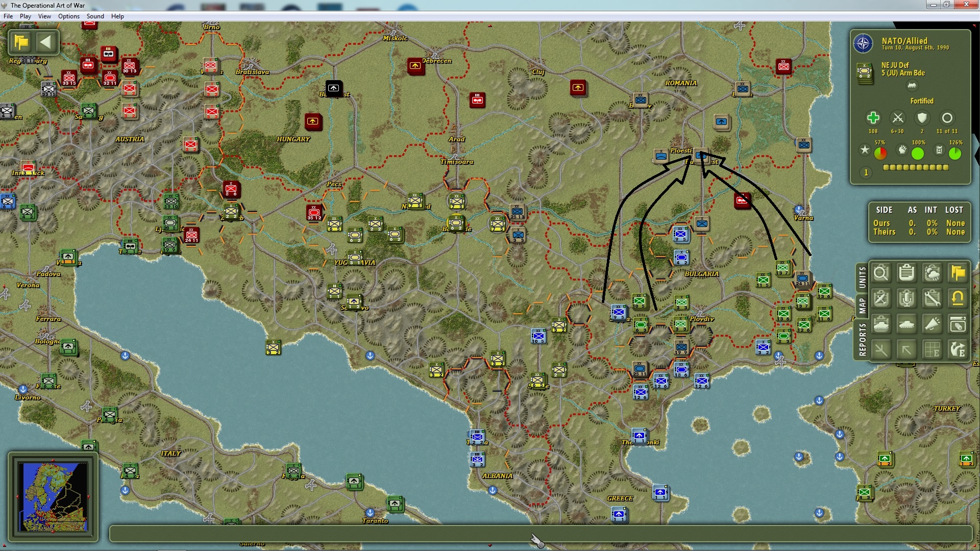Open the Sound menu

(95, 16)
